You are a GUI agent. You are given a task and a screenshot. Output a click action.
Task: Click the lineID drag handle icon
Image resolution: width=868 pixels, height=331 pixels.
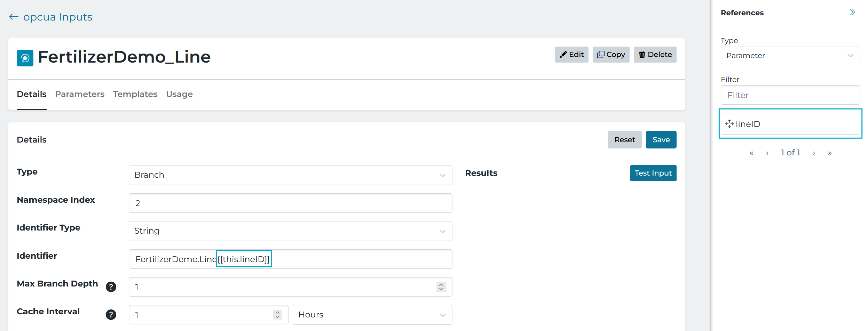[x=729, y=124]
